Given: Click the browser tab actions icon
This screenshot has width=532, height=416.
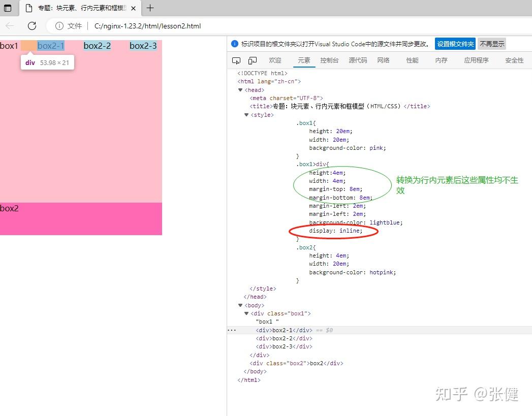Looking at the screenshot, I should coord(7,8).
